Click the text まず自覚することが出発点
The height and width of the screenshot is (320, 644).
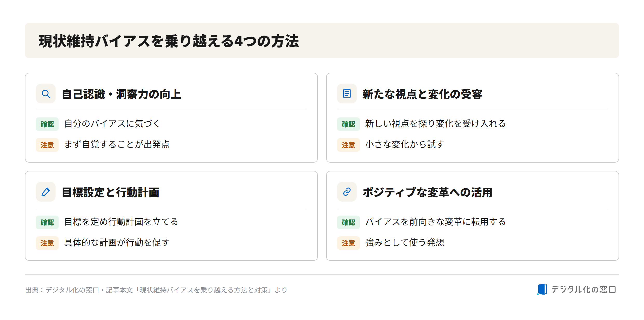pos(117,144)
